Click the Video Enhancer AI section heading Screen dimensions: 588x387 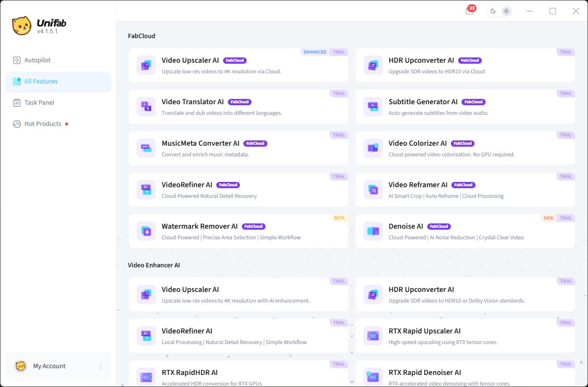click(154, 265)
